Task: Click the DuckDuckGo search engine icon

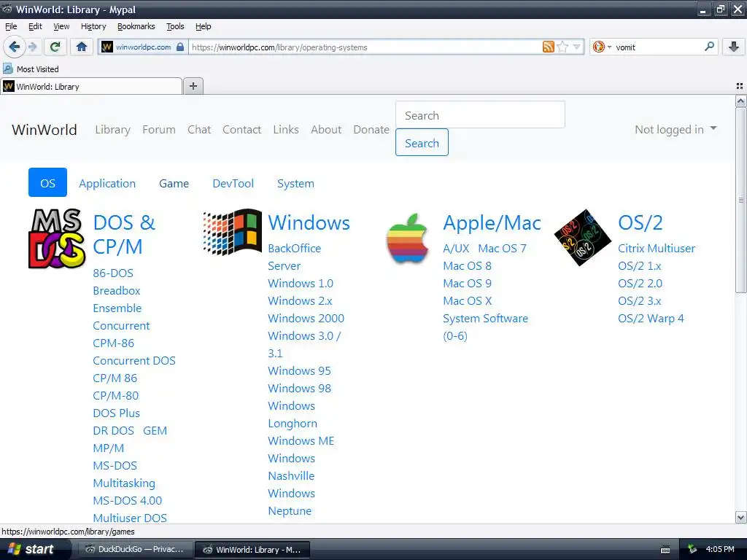Action: (x=599, y=47)
